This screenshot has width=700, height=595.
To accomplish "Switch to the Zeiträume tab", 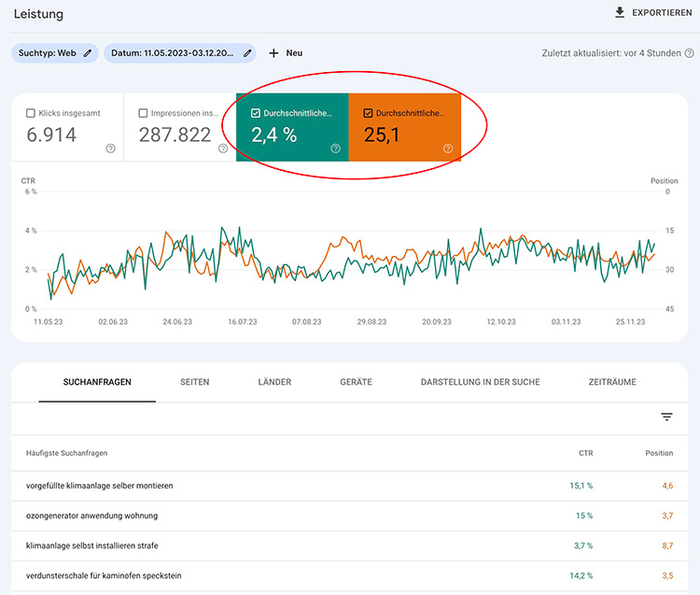I will 612,382.
